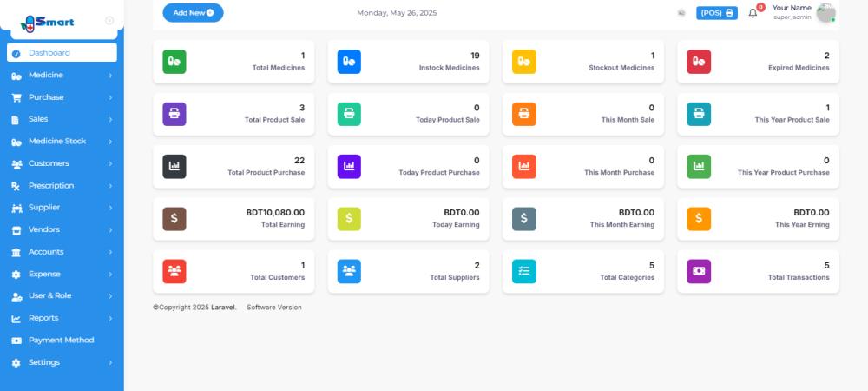This screenshot has width=868, height=391.
Task: Click the purple Total Product Sale printer icon
Action: 174,114
